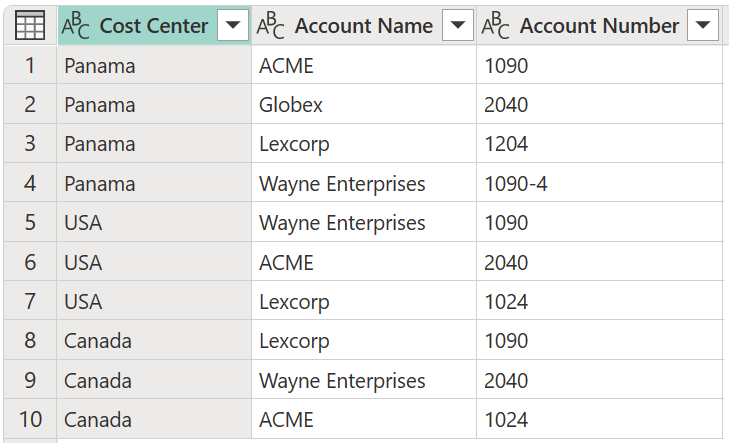Click Canada cell in row 10
Screen dimensions: 729x443
(x=154, y=419)
